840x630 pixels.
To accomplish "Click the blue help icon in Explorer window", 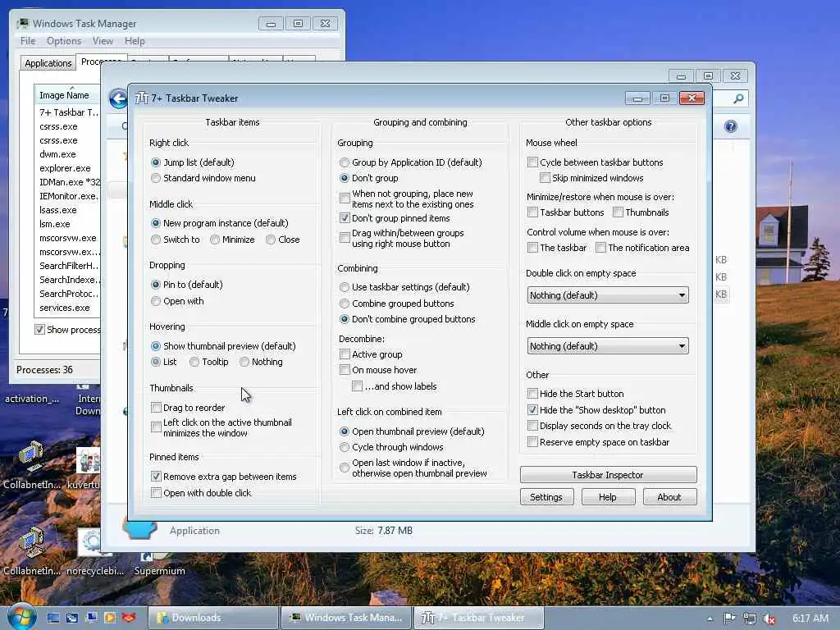I will [731, 126].
